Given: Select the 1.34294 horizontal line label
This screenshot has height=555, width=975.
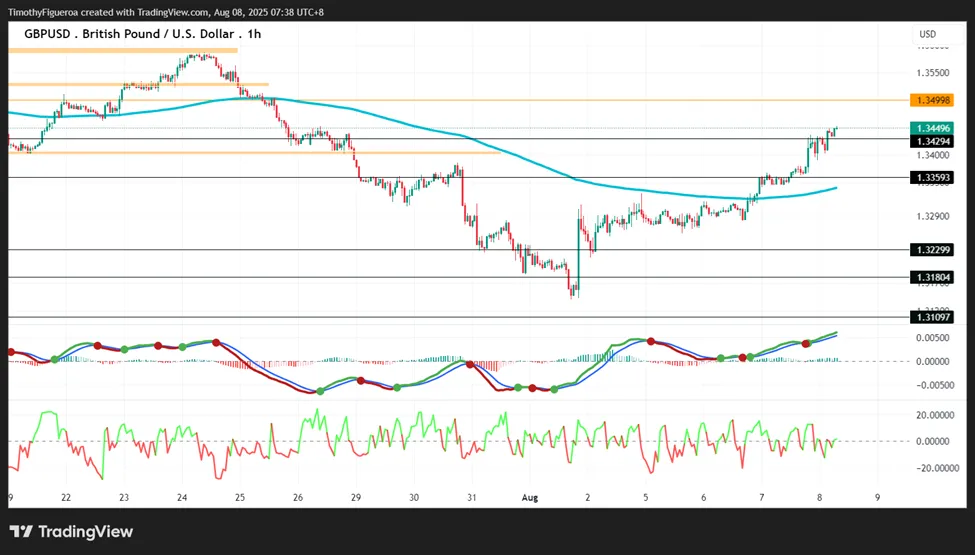Looking at the screenshot, I should (931, 142).
